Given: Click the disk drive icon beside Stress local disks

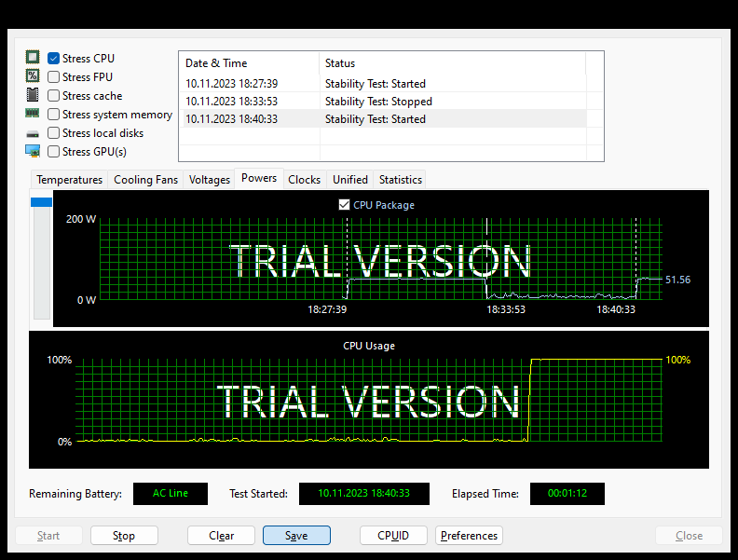Looking at the screenshot, I should [33, 134].
